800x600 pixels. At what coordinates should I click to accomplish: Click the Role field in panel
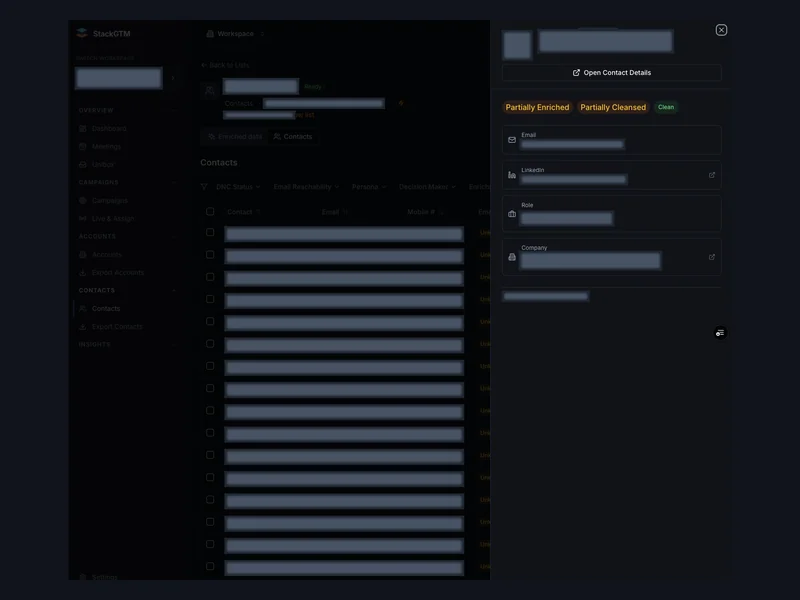(611, 214)
